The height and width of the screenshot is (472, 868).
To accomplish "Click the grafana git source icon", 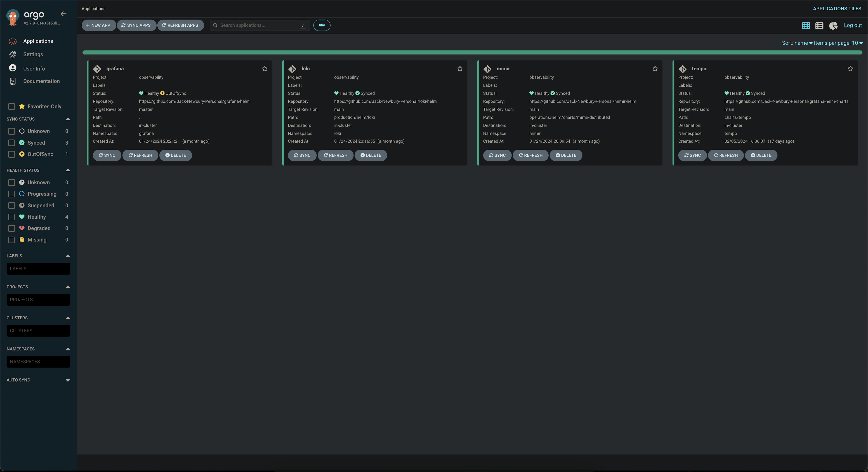I will coord(97,69).
